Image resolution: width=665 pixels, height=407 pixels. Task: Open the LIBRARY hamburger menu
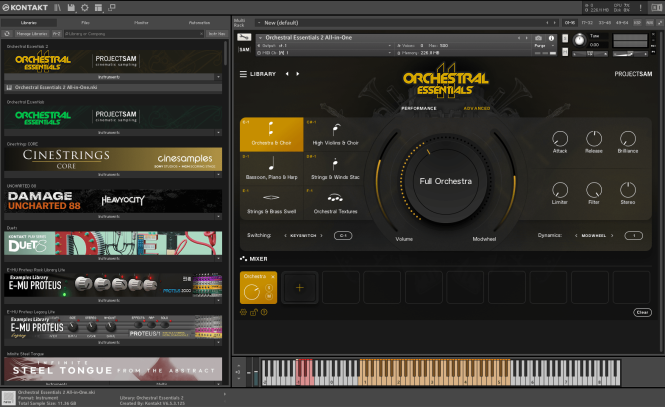243,74
